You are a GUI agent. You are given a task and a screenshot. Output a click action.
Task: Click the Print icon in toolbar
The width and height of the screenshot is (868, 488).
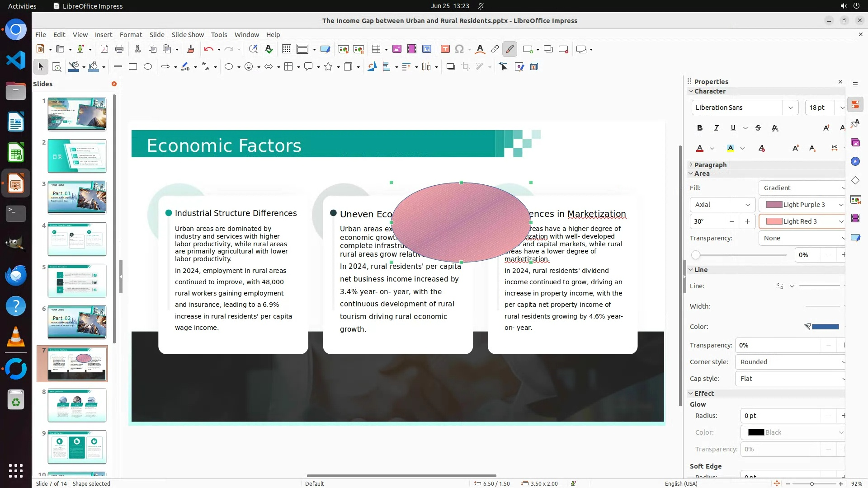point(119,49)
